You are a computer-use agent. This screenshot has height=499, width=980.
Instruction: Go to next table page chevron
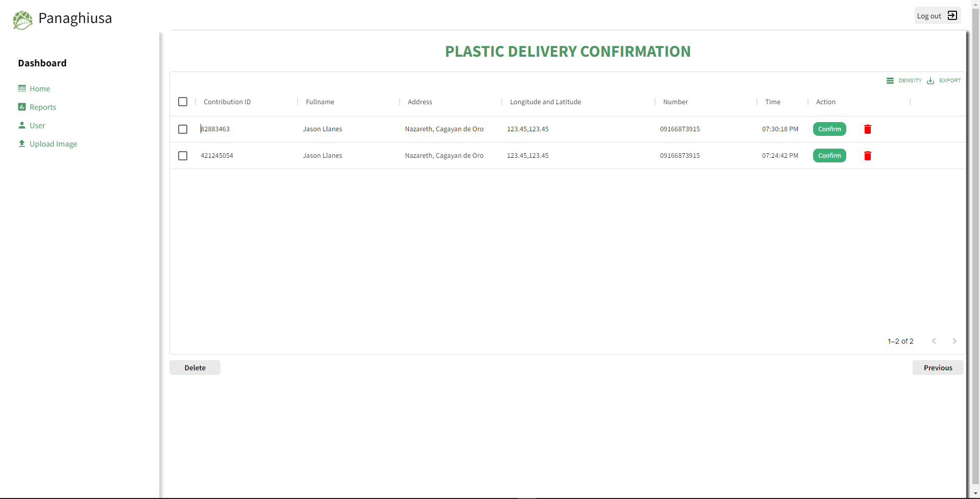(x=954, y=341)
